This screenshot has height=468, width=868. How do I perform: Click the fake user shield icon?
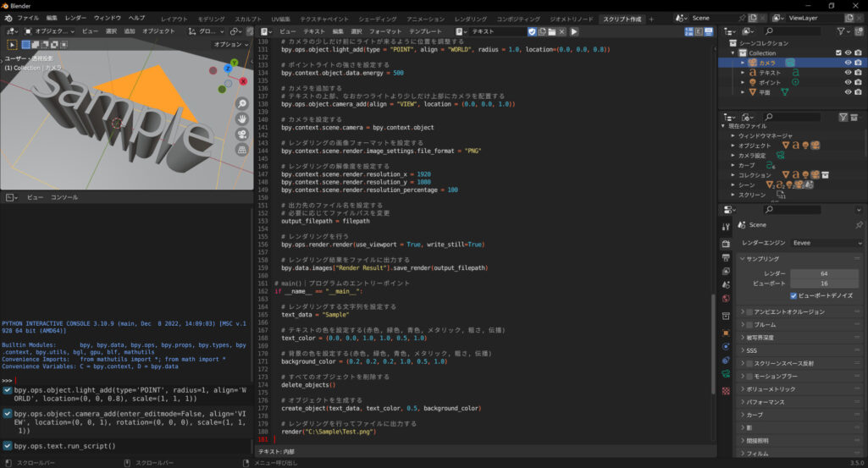[532, 31]
